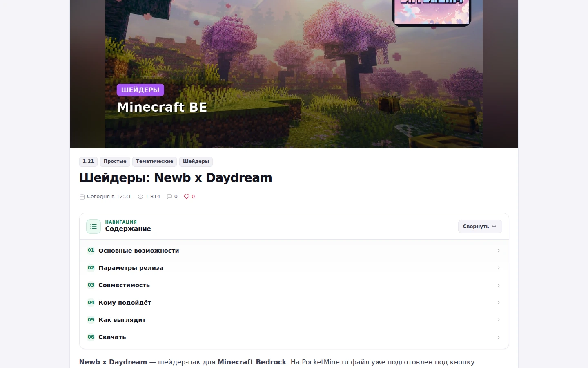Expand Кому подойдёт chevron arrow

[499, 303]
